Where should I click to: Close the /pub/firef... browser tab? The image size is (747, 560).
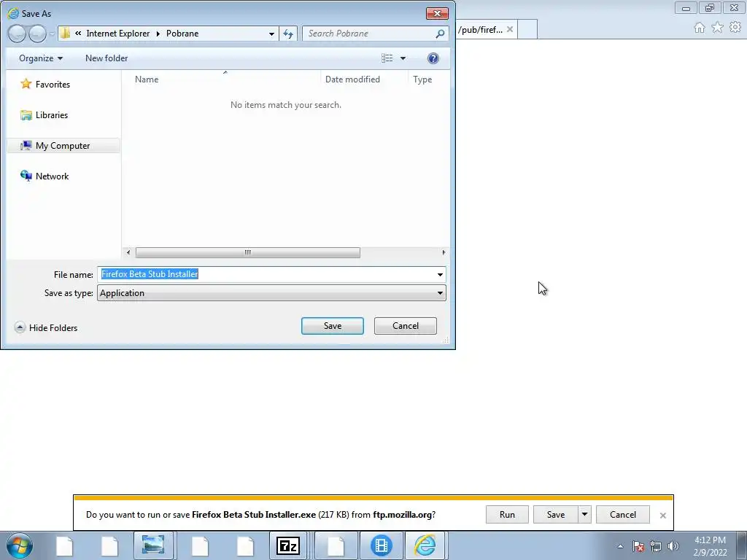(510, 29)
